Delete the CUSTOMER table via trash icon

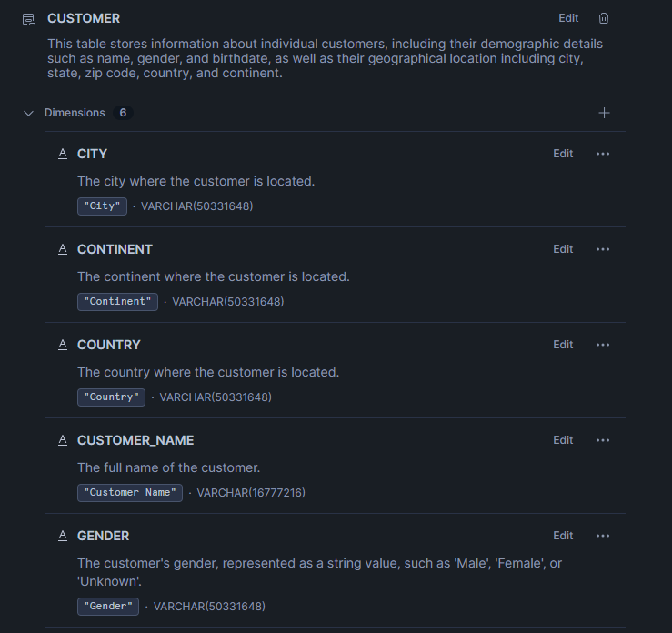click(604, 18)
